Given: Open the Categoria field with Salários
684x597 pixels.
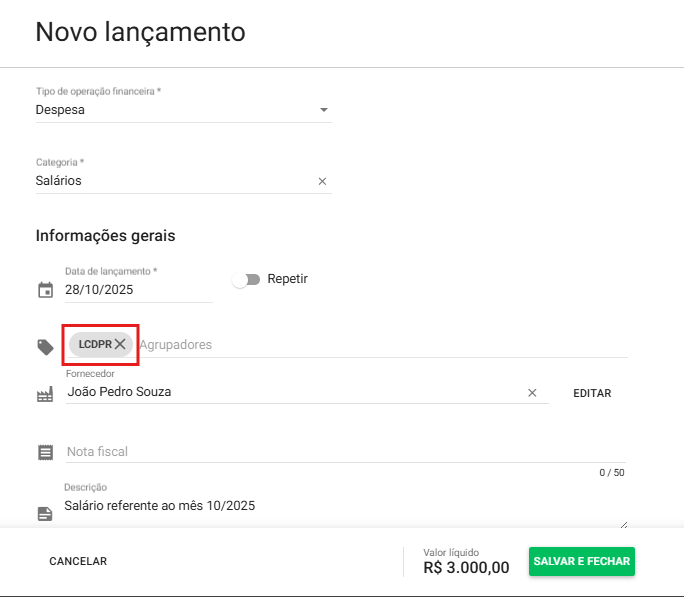Looking at the screenshot, I should coord(170,181).
